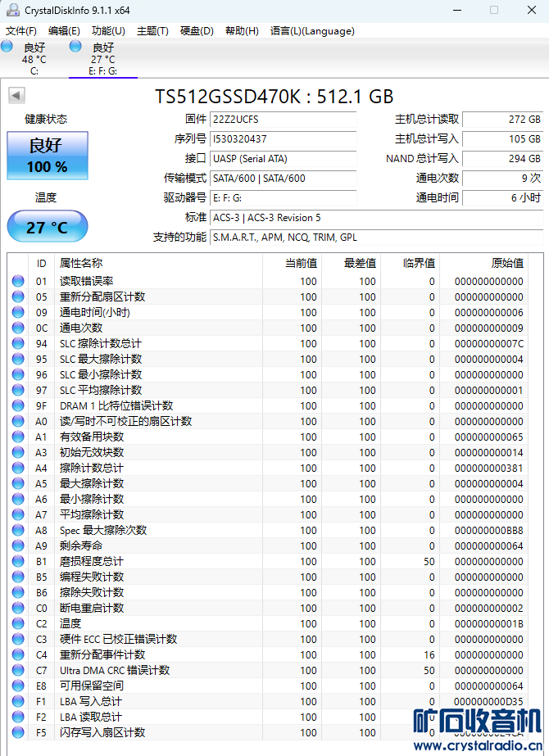Click the disk title TS512GSSD470K : 512.1 GB
Image resolution: width=549 pixels, height=756 pixels.
coord(274,97)
